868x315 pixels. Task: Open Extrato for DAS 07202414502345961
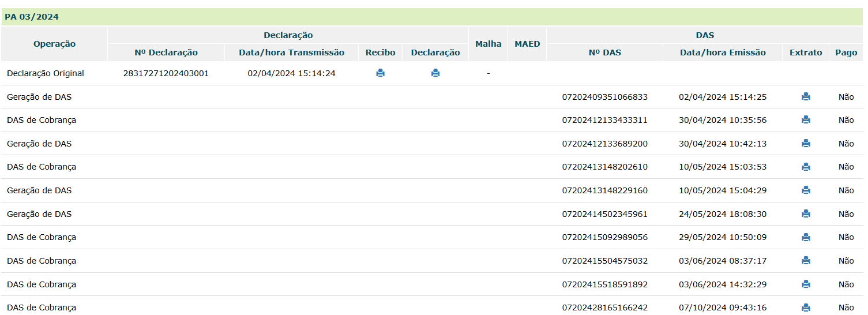click(806, 214)
